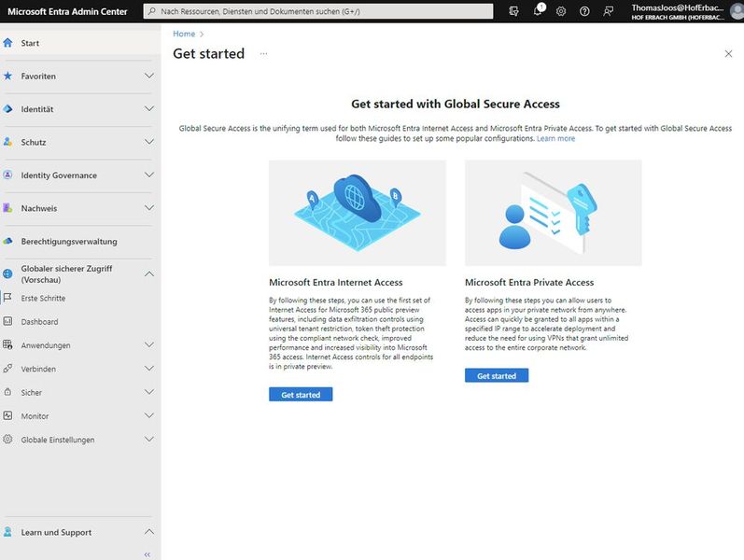Viewport: 744px width, 560px height.
Task: Click the Berechtigungsverwaltung cloud icon
Action: (x=7, y=241)
